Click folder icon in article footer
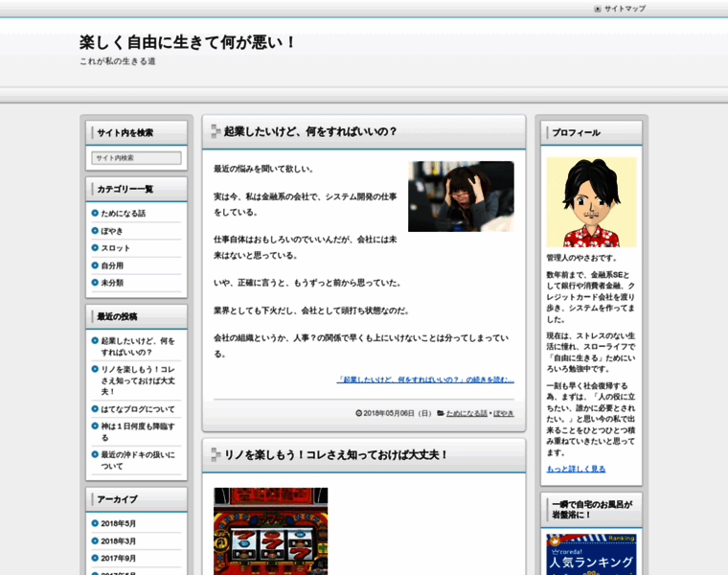 pyautogui.click(x=441, y=413)
